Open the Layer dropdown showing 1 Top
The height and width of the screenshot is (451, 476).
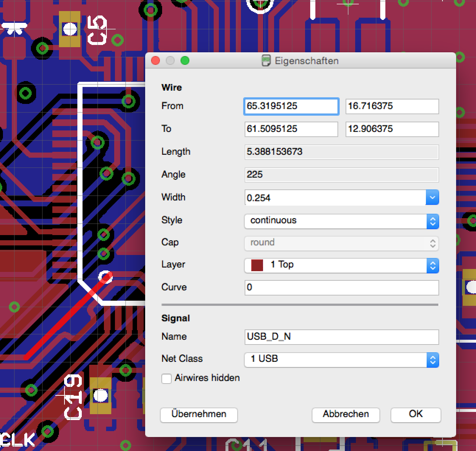point(342,265)
